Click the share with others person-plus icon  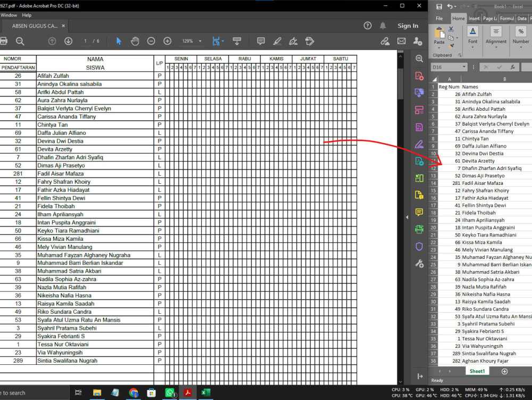click(418, 41)
